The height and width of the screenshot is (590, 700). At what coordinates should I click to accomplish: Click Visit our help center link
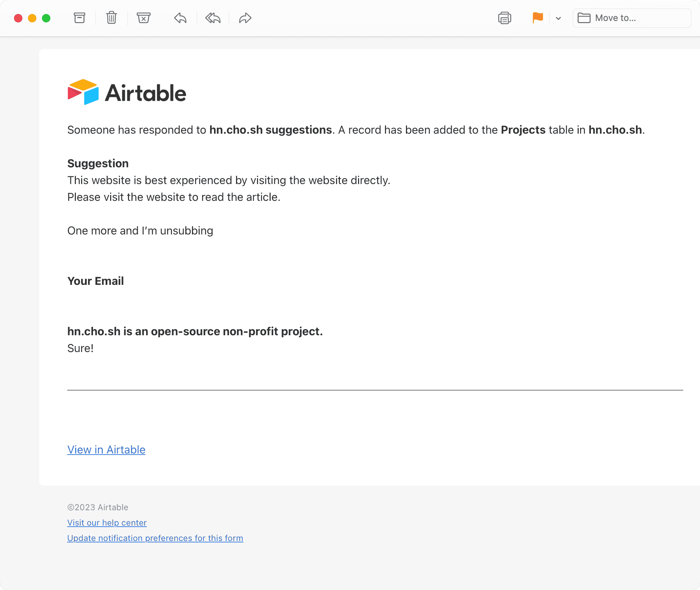pos(107,523)
